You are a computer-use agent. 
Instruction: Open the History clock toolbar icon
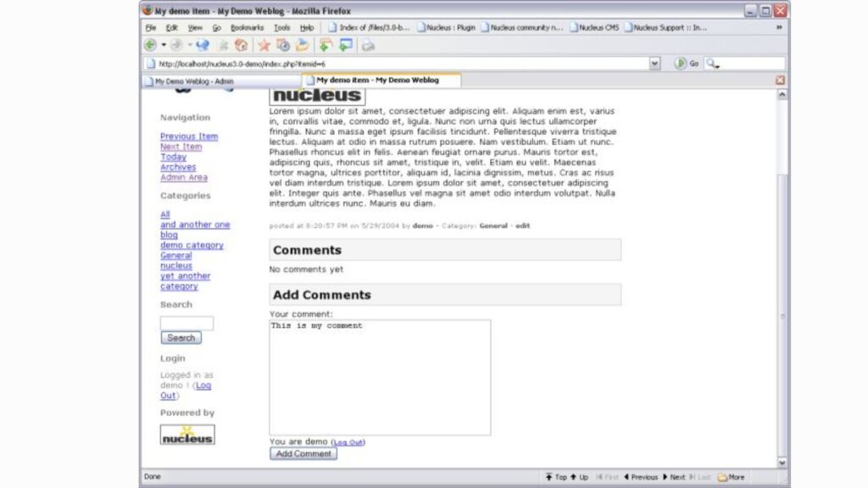pyautogui.click(x=283, y=45)
